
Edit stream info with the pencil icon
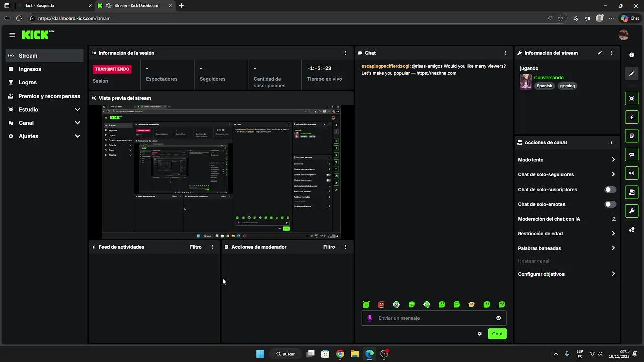point(600,53)
